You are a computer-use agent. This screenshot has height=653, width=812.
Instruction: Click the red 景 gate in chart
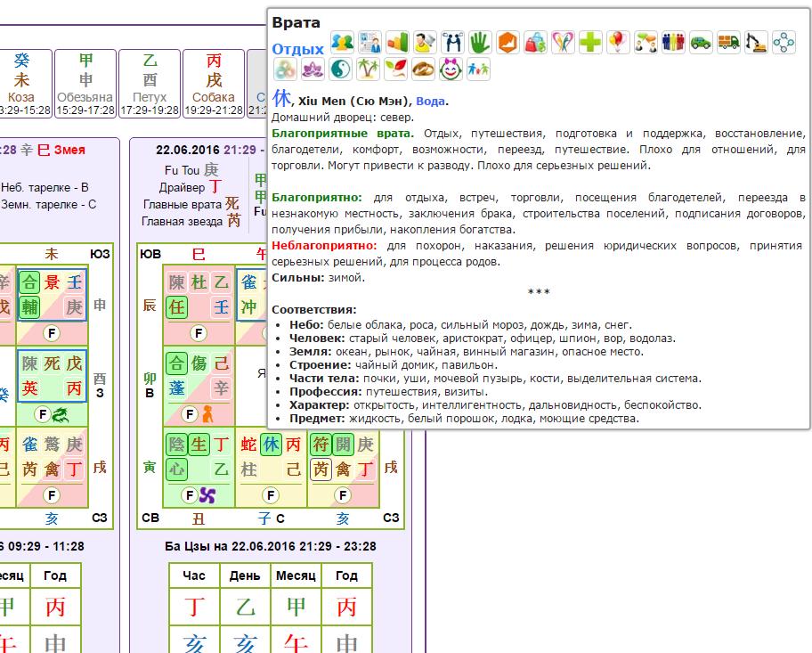coord(52,282)
